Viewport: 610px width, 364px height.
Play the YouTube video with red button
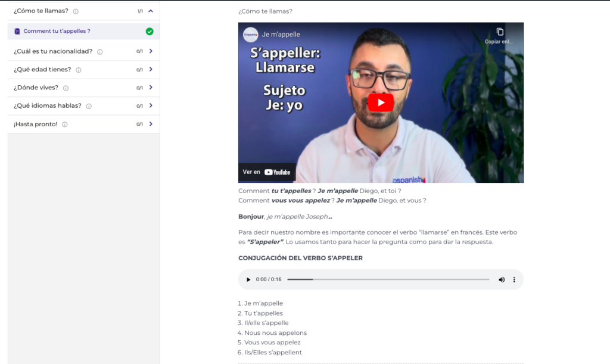[x=381, y=102]
